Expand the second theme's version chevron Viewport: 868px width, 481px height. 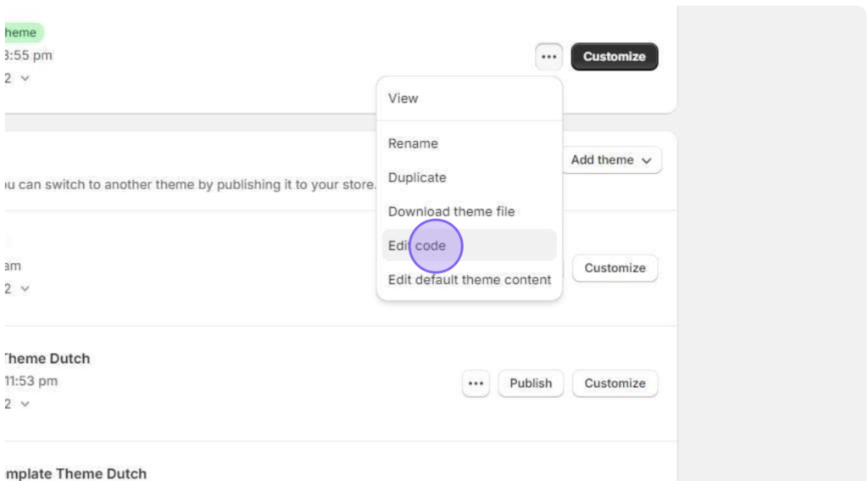click(x=25, y=288)
